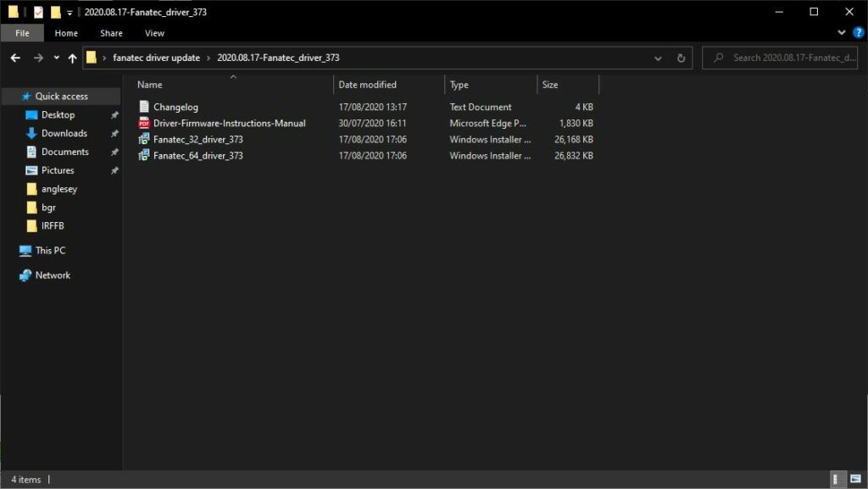Click 'Text Document' type cell
This screenshot has width=868, height=489.
tap(481, 107)
